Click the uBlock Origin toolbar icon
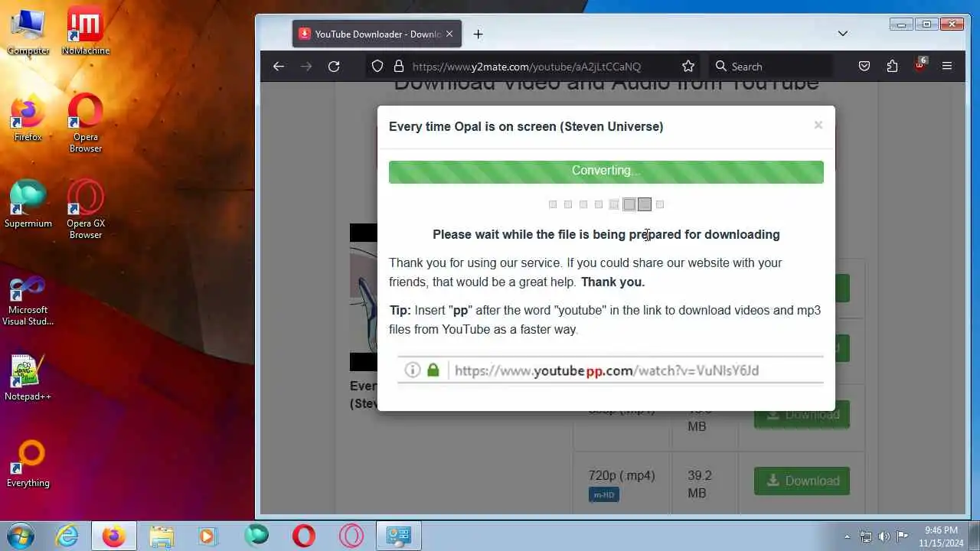The width and height of the screenshot is (980, 551). pos(920,65)
